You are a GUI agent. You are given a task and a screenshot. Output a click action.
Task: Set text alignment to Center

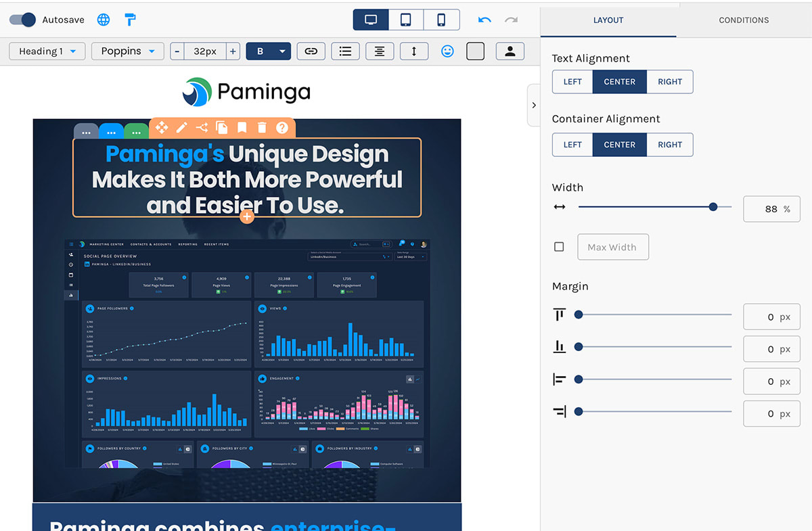click(620, 82)
